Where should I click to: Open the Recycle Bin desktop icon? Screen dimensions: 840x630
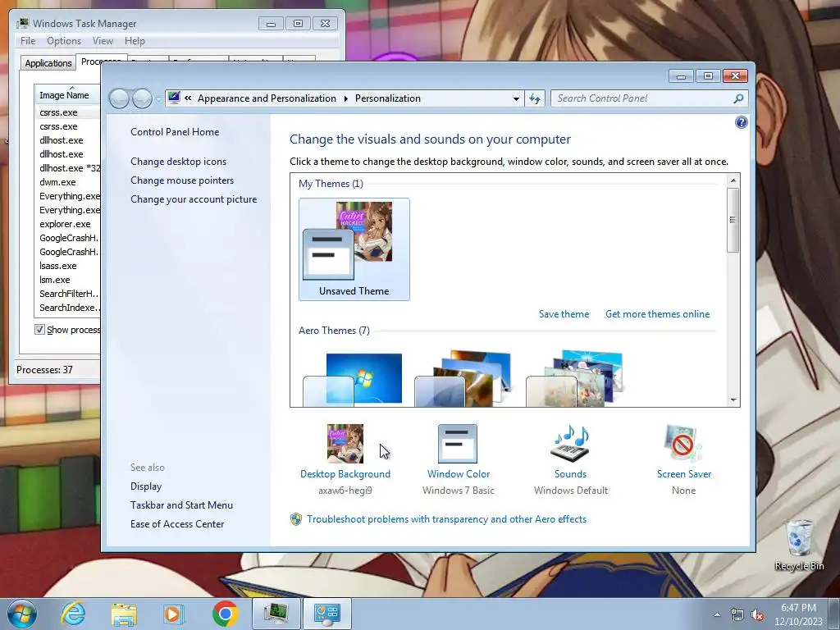tap(799, 546)
